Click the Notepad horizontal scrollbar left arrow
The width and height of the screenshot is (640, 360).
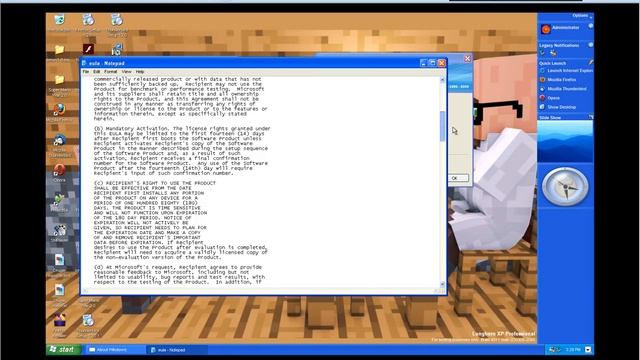coord(85,291)
